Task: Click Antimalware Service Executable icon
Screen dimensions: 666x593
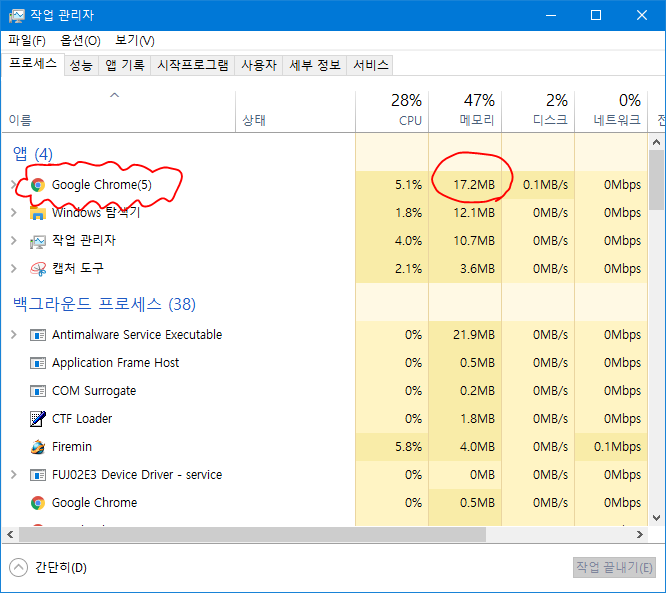Action: coord(38,335)
